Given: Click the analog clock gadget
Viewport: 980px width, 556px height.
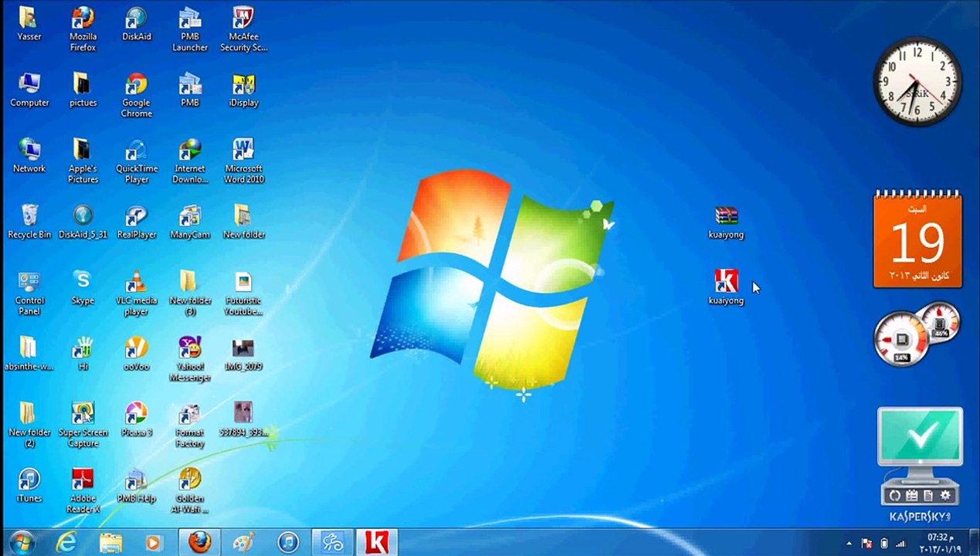Looking at the screenshot, I should click(x=917, y=81).
